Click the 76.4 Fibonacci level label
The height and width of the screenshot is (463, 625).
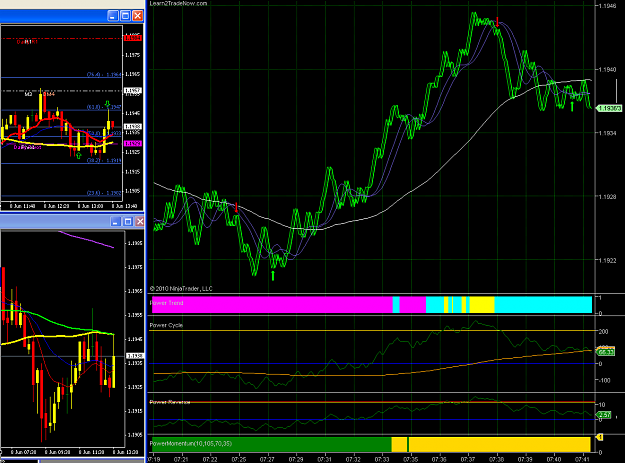(104, 75)
